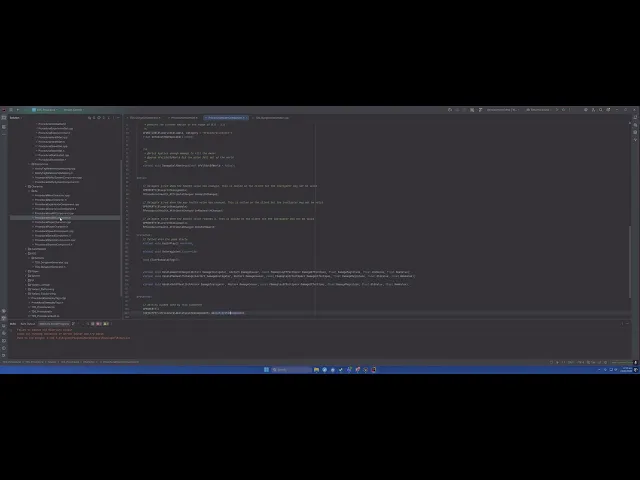Screen dimensions: 640x480
Task: Open File Explorer from the taskbar
Action: point(316,370)
